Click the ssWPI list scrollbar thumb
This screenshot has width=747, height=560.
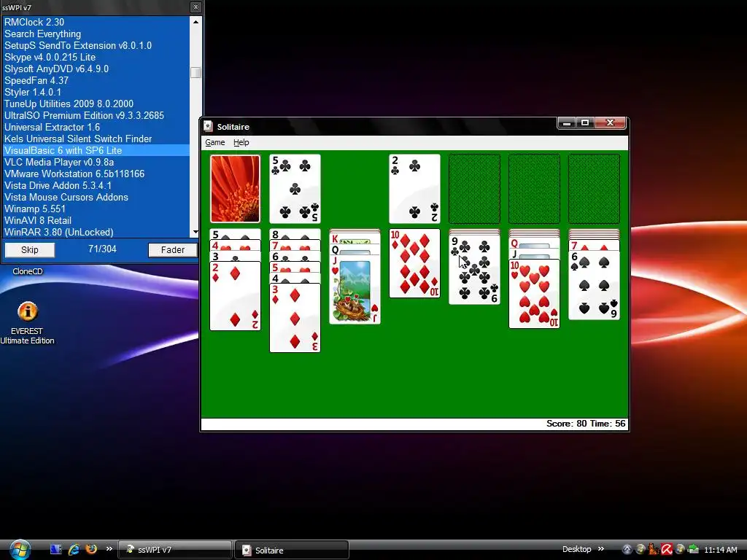(x=196, y=72)
